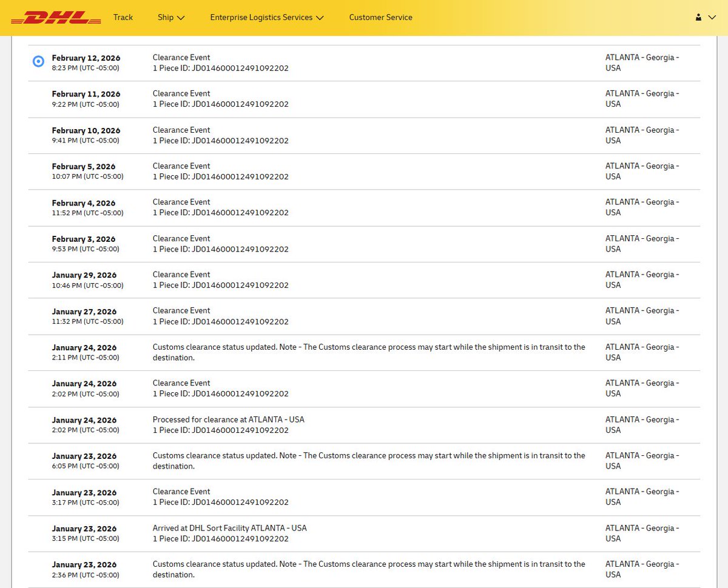Expand the Ship dropdown menu
This screenshot has height=588, width=728.
(171, 18)
